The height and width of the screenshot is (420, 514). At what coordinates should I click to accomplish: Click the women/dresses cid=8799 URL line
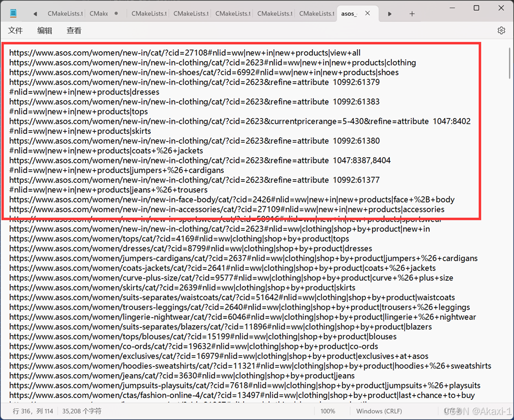tap(191, 249)
